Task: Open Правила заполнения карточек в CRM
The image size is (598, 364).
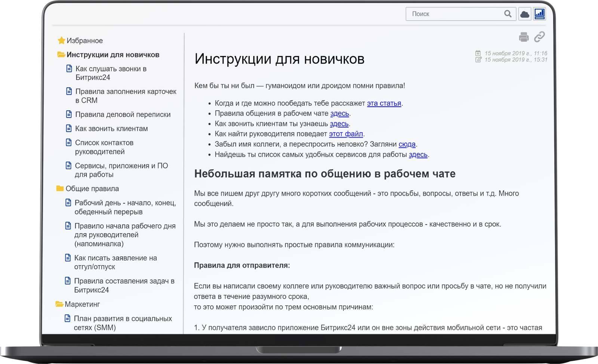Action: (126, 96)
